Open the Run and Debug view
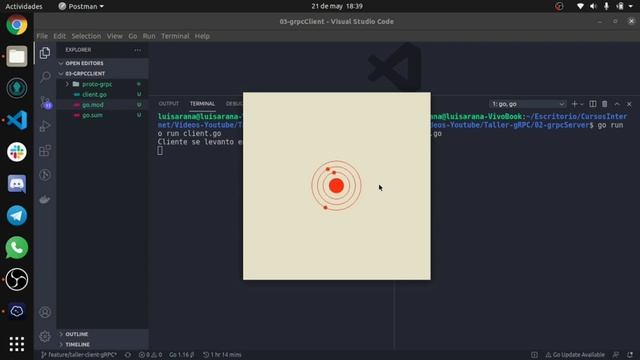This screenshot has height=360, width=640. point(45,126)
